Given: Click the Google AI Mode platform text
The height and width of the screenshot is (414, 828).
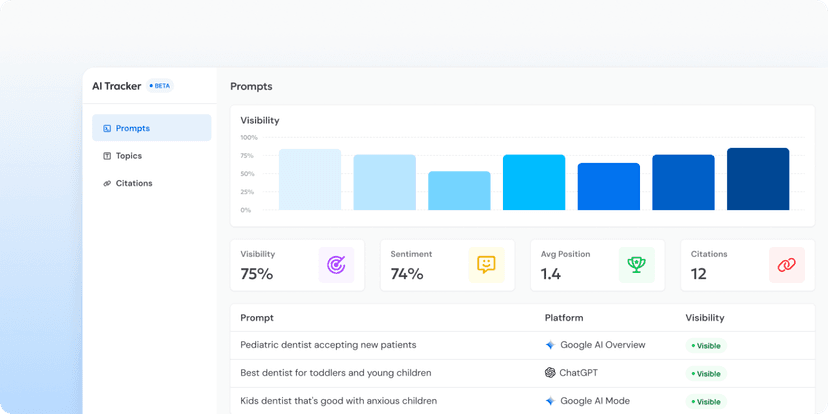Looking at the screenshot, I should 595,401.
